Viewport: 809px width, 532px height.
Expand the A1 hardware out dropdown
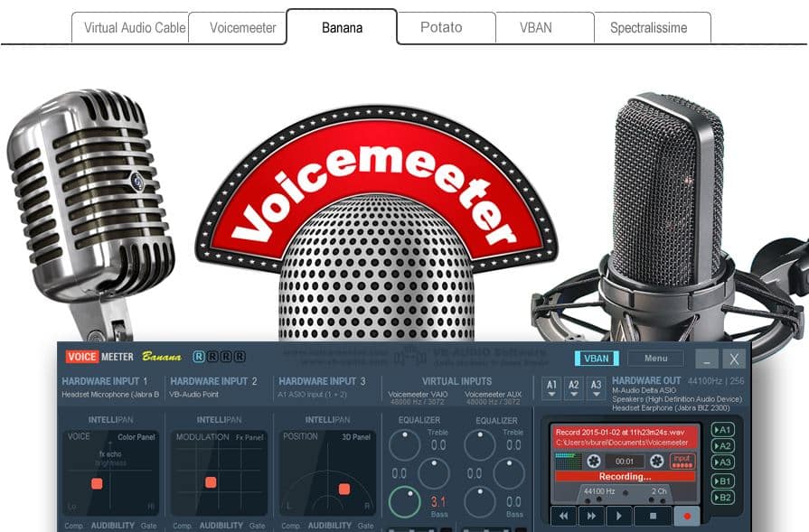tap(551, 388)
